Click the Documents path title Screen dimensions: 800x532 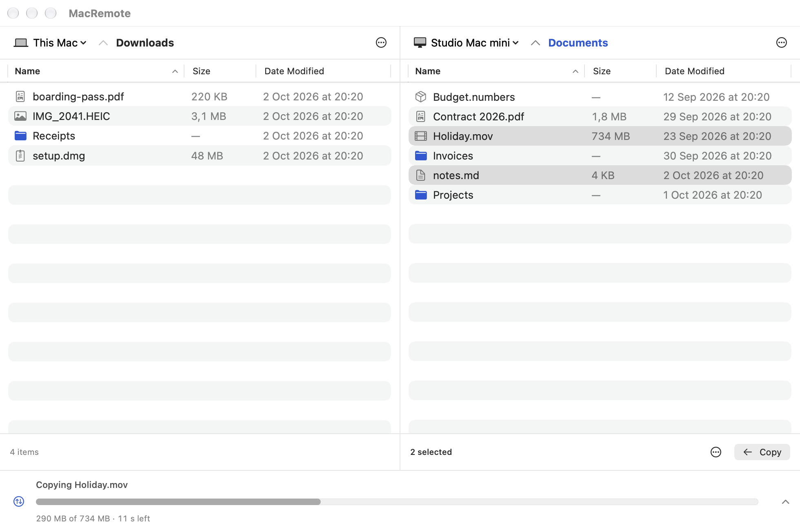click(x=578, y=43)
